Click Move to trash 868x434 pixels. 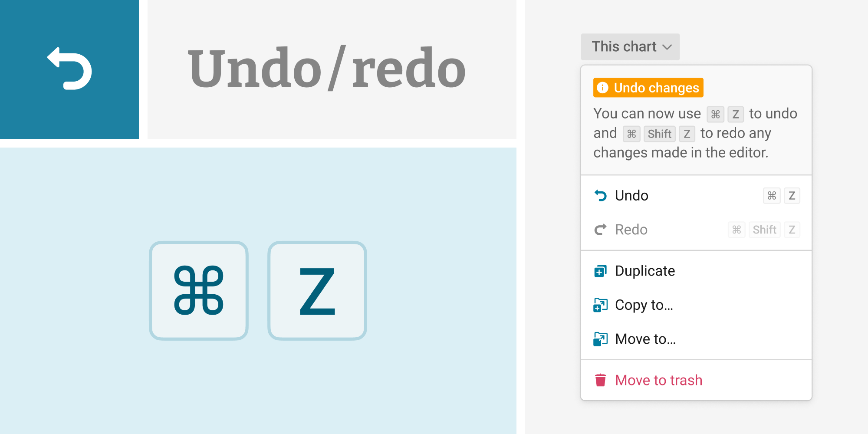658,380
